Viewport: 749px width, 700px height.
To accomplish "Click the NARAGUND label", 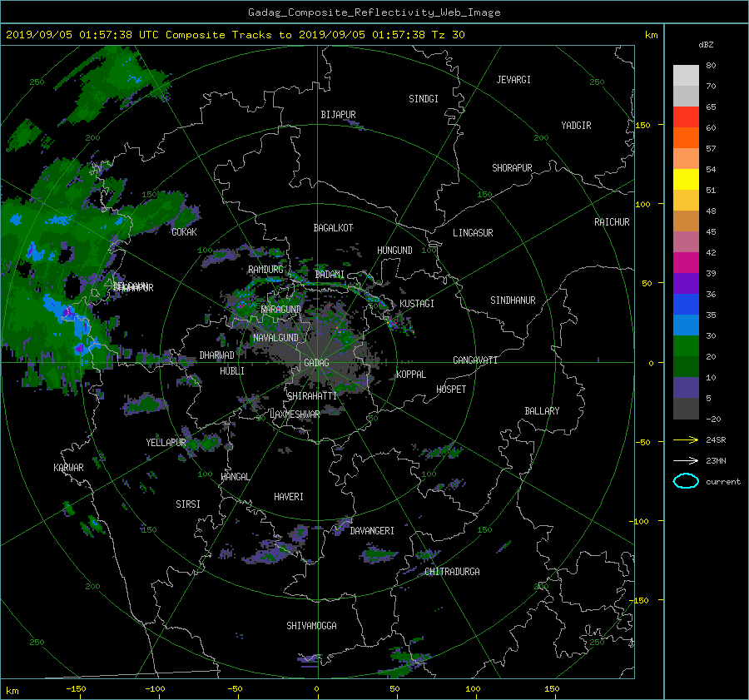I will pyautogui.click(x=281, y=310).
